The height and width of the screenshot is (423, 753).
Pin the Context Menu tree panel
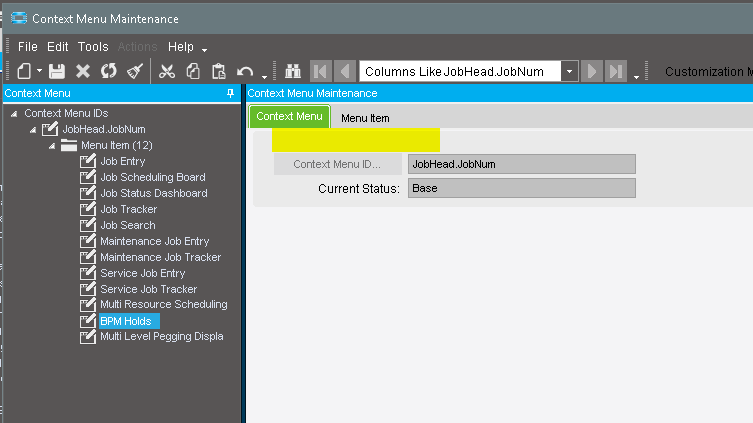coord(230,93)
